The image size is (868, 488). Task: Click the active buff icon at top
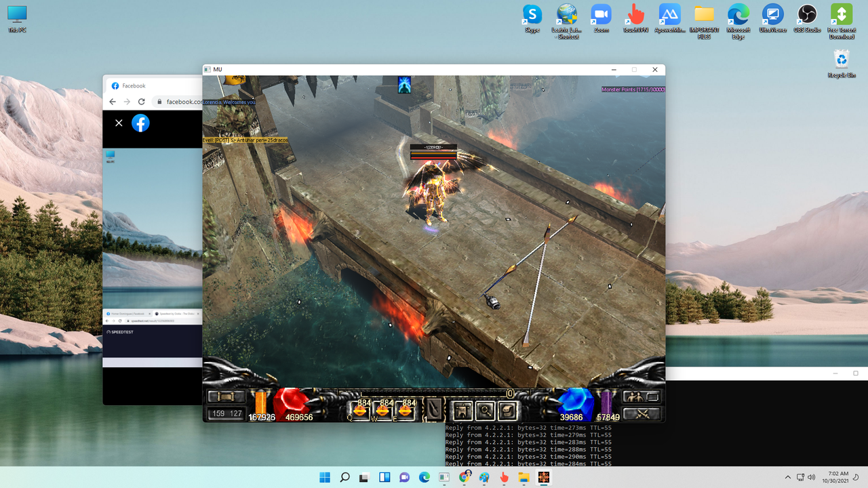tap(404, 84)
